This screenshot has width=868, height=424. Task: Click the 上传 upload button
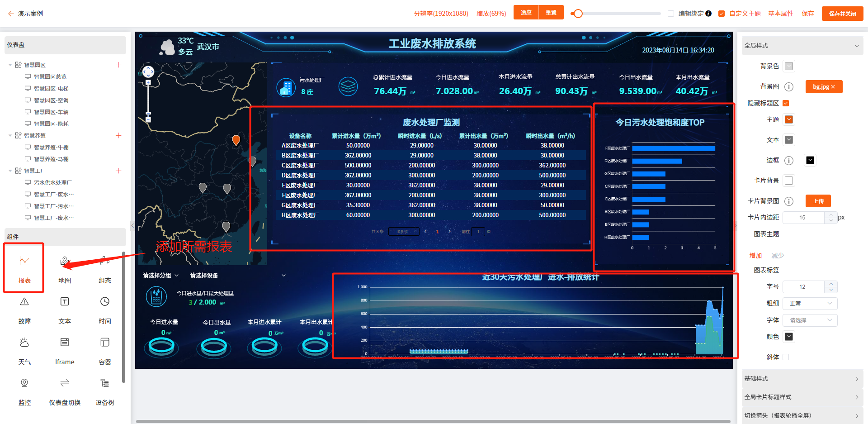[x=818, y=201]
